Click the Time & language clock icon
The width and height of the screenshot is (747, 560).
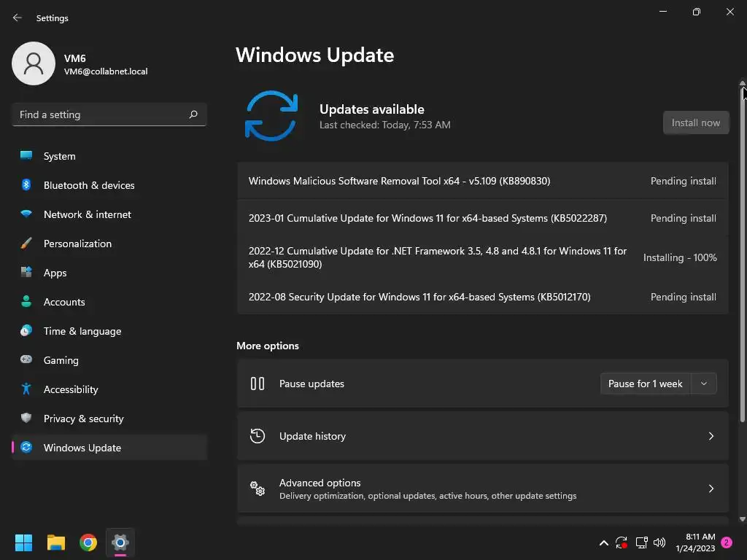click(x=26, y=330)
